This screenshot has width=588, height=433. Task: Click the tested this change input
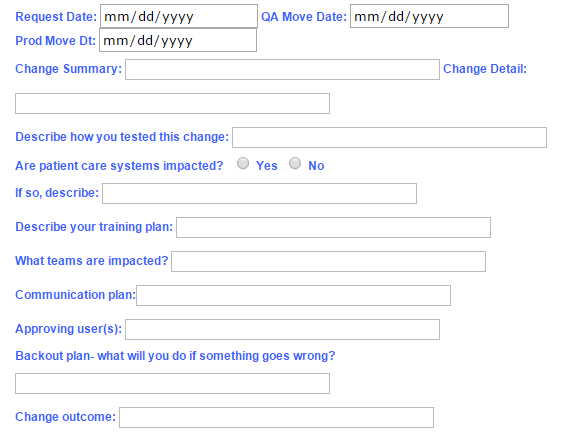(390, 138)
